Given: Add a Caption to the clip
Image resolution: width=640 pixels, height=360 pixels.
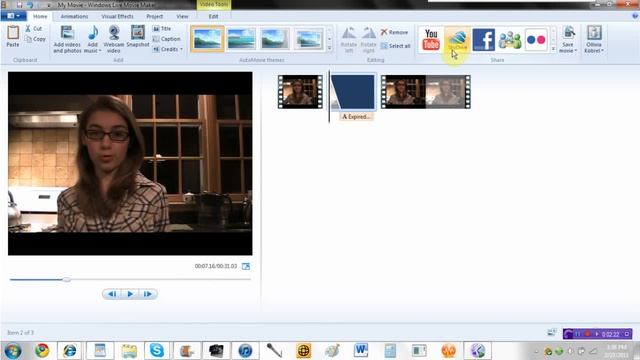Looking at the screenshot, I should pyautogui.click(x=167, y=39).
